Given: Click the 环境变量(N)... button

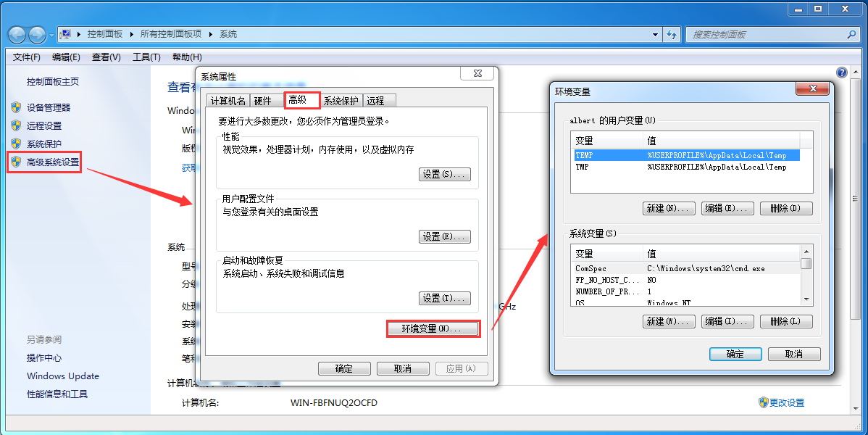Looking at the screenshot, I should pos(432,328).
